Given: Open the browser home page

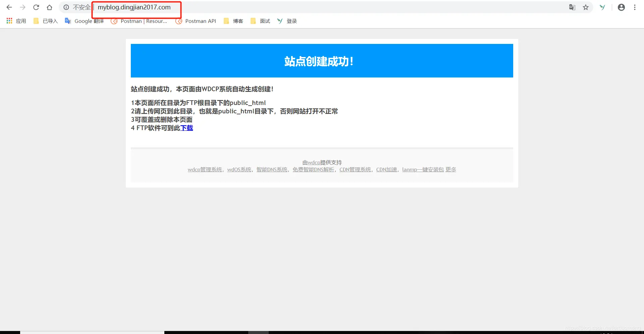Looking at the screenshot, I should tap(49, 7).
